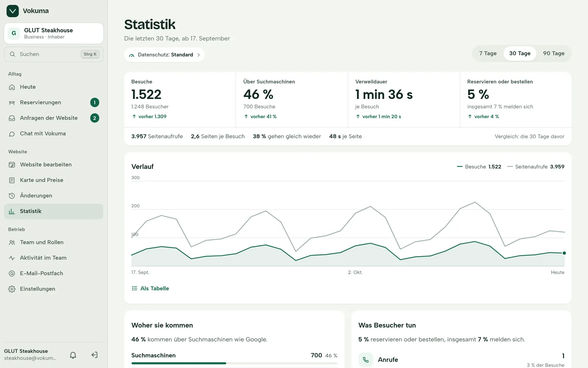Toggle Besuche series in Verlauf legend
The image size is (588, 368).
coord(479,167)
